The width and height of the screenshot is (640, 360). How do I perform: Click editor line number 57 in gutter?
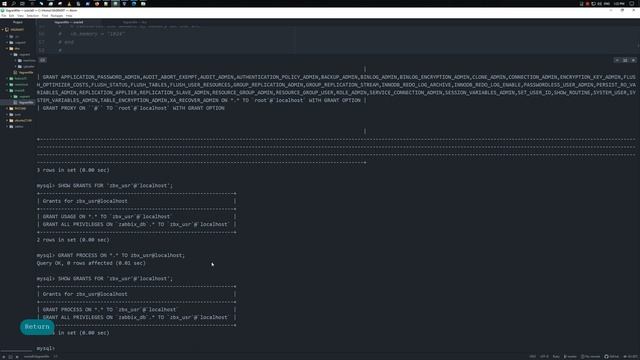tap(42, 42)
